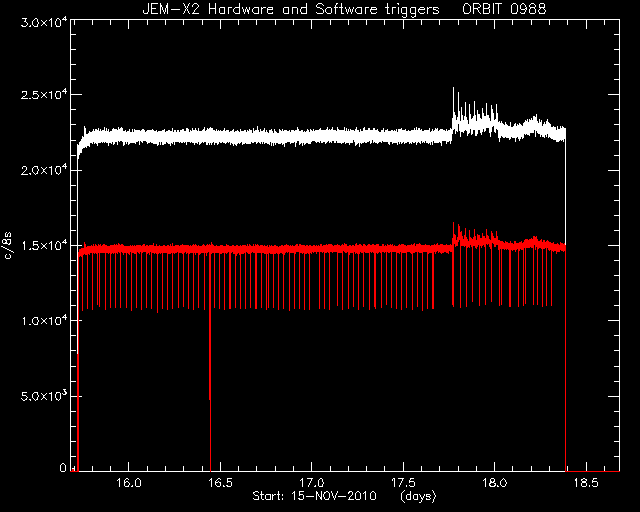
Task: Click the 2.5×10⁴ y-axis tick label
Action: coord(44,95)
